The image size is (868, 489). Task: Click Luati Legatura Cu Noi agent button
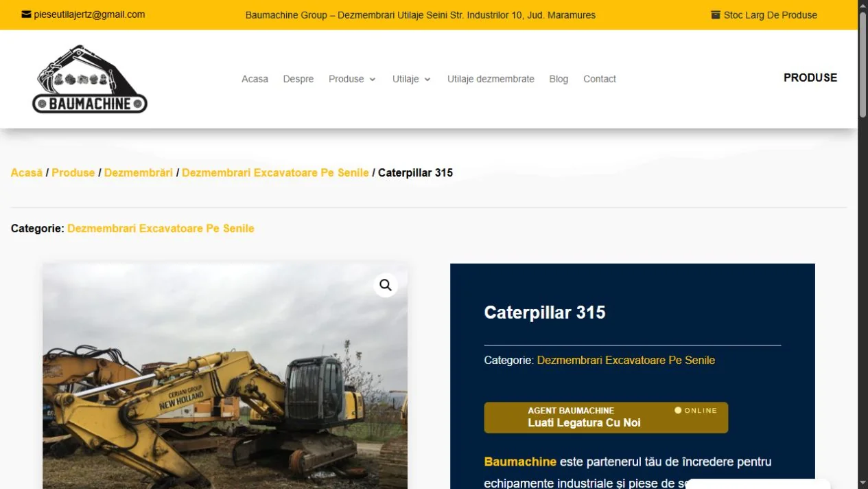[x=606, y=418]
